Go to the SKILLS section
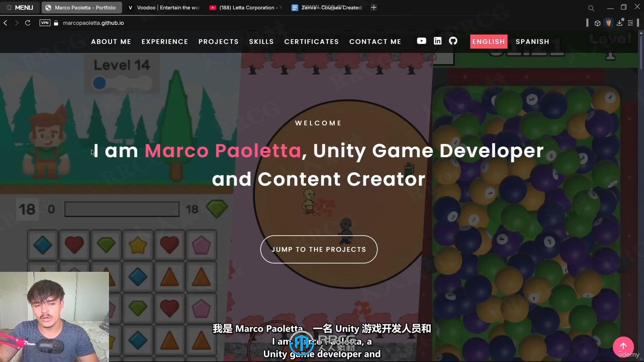This screenshot has height=362, width=644. point(261,42)
